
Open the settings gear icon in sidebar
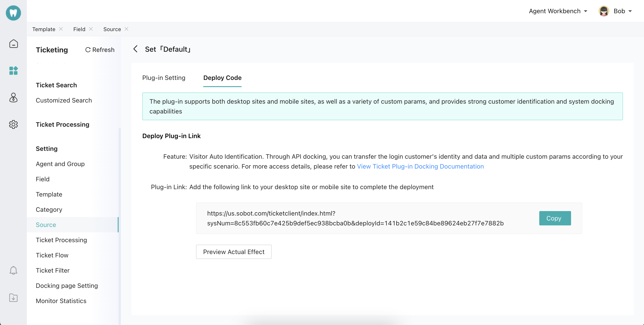pyautogui.click(x=13, y=124)
